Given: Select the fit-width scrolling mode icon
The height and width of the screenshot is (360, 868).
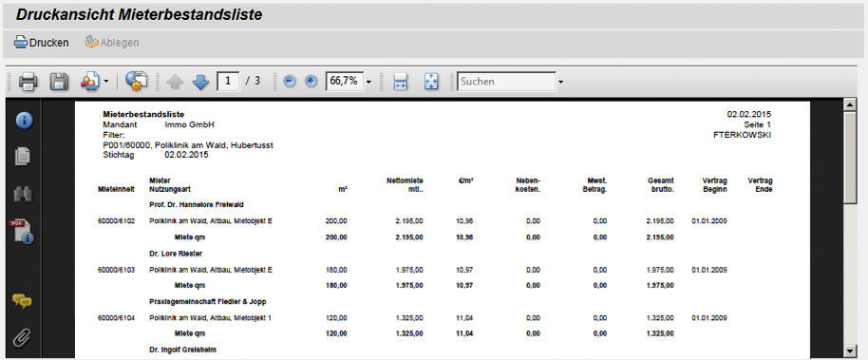Looking at the screenshot, I should [x=401, y=82].
